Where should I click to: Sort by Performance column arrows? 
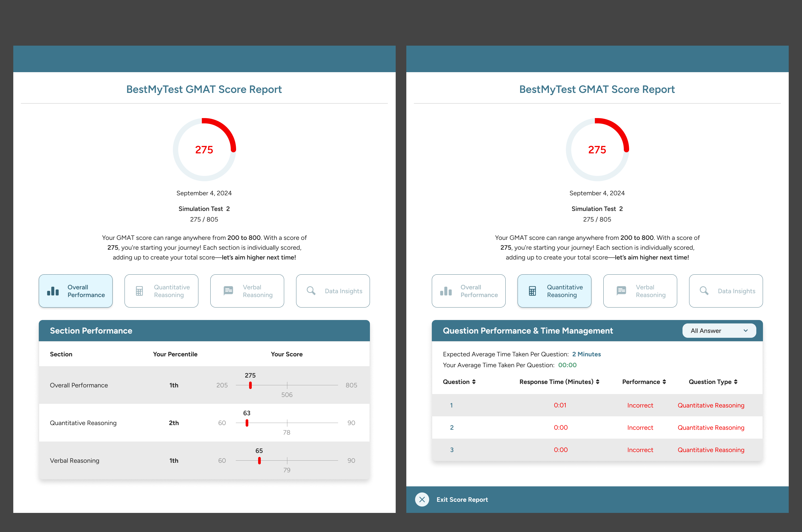[x=664, y=382]
